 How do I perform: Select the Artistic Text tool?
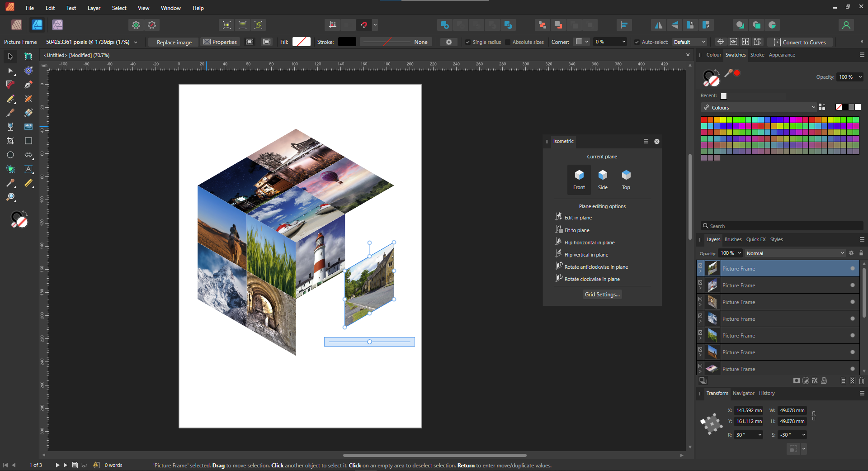[28, 169]
